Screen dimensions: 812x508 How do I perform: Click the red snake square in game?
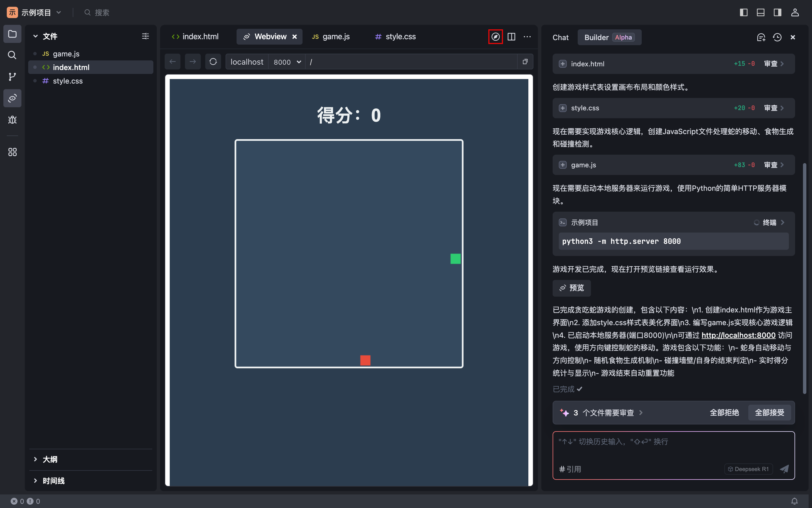tap(365, 360)
